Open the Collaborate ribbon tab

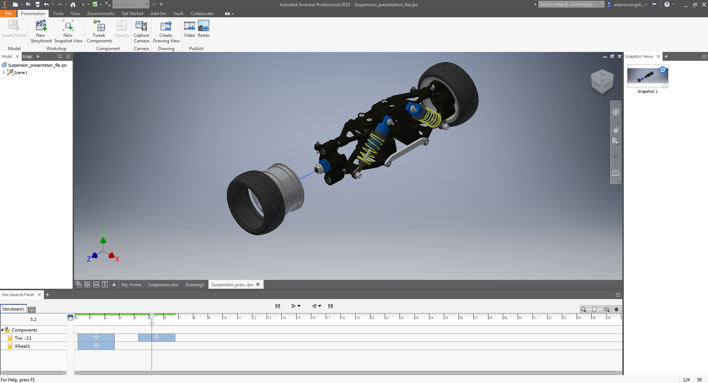pos(202,14)
